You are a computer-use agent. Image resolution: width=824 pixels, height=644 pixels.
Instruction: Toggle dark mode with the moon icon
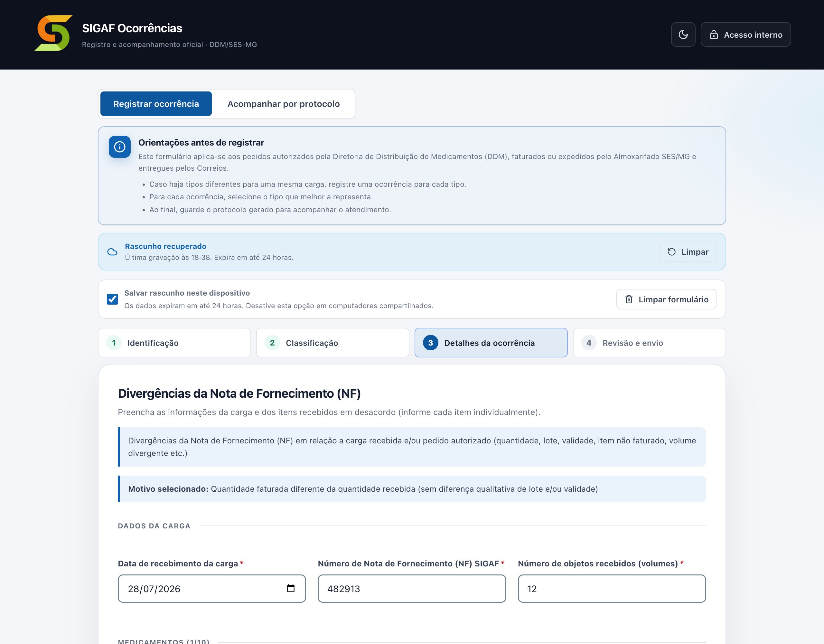[683, 35]
